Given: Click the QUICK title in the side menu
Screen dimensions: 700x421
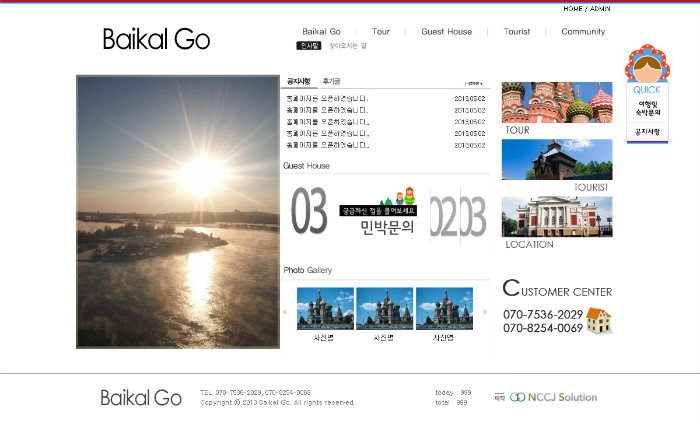Looking at the screenshot, I should (647, 90).
